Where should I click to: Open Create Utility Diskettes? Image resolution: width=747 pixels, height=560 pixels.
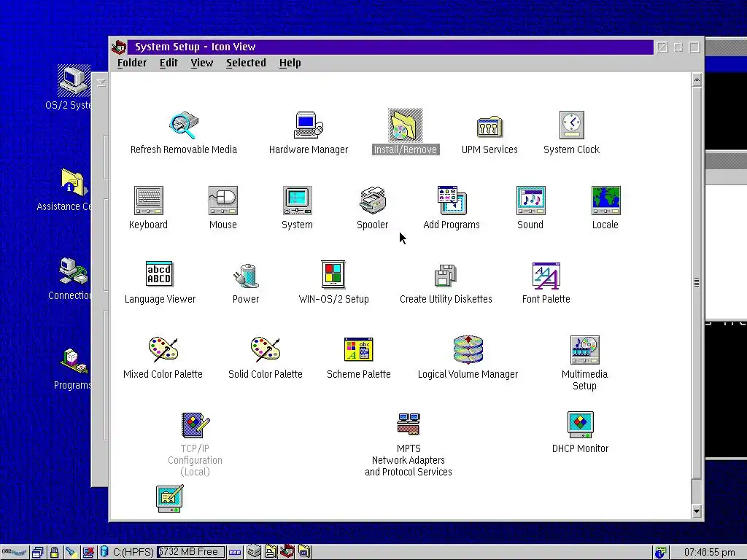[446, 275]
